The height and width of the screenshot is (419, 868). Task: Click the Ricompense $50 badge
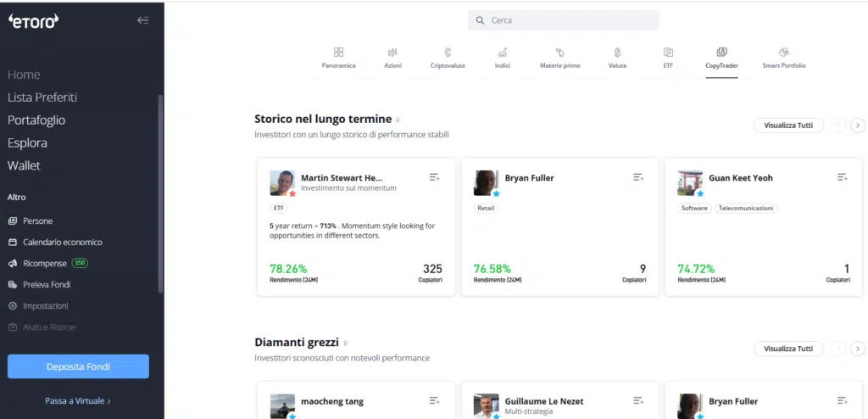(x=80, y=263)
